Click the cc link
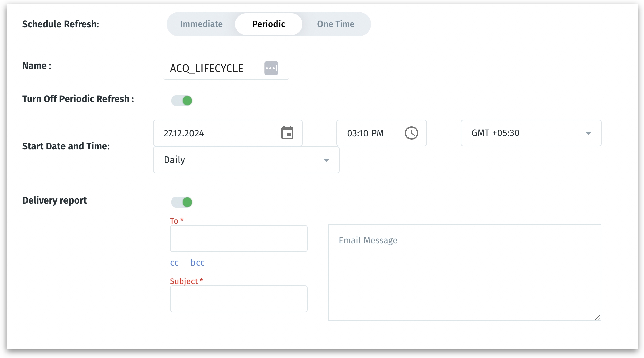644x358 pixels. (x=174, y=263)
